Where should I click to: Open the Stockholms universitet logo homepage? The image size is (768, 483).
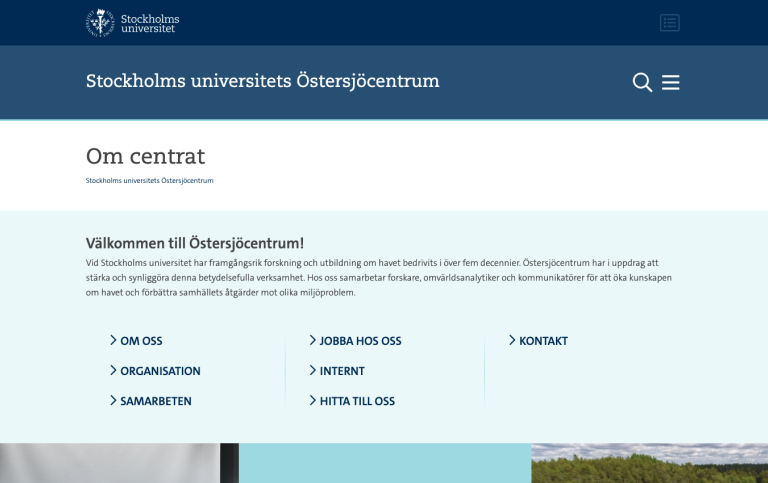(x=133, y=23)
